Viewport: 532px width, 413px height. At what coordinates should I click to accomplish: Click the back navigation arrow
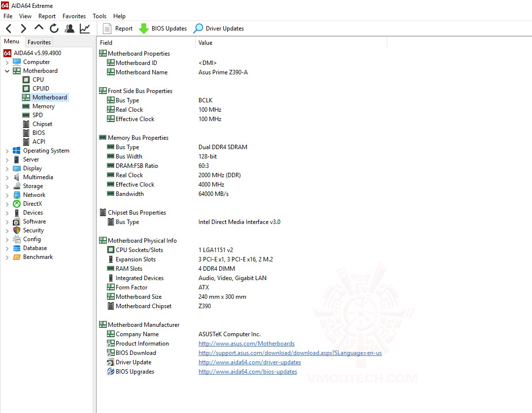8,28
